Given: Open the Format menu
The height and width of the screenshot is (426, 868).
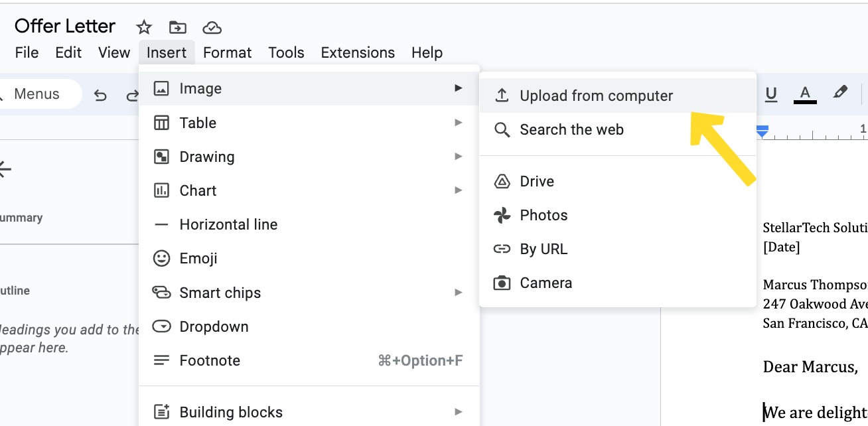Looking at the screenshot, I should point(227,52).
